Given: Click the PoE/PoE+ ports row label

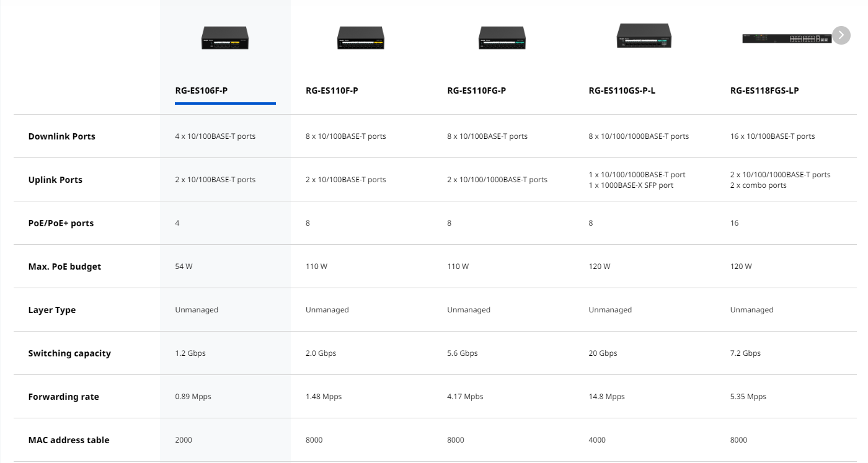Looking at the screenshot, I should click(x=61, y=223).
